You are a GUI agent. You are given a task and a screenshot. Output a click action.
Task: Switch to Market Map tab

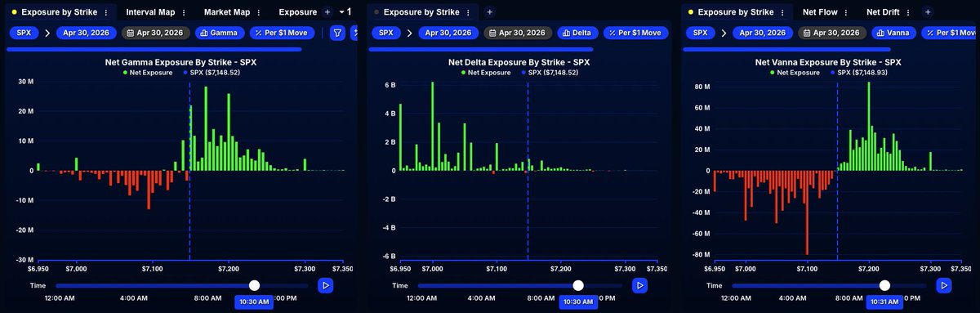pos(227,12)
